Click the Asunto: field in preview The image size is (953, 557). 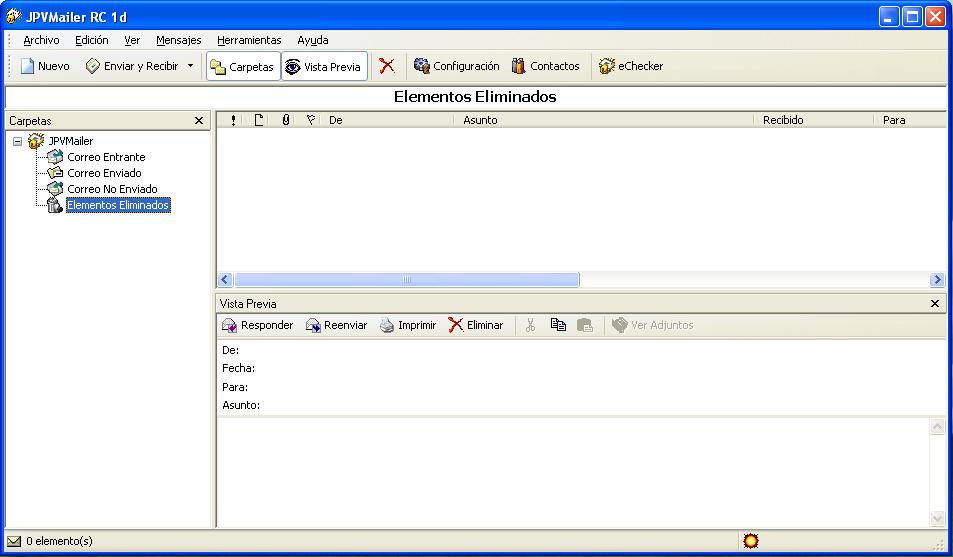[x=241, y=405]
